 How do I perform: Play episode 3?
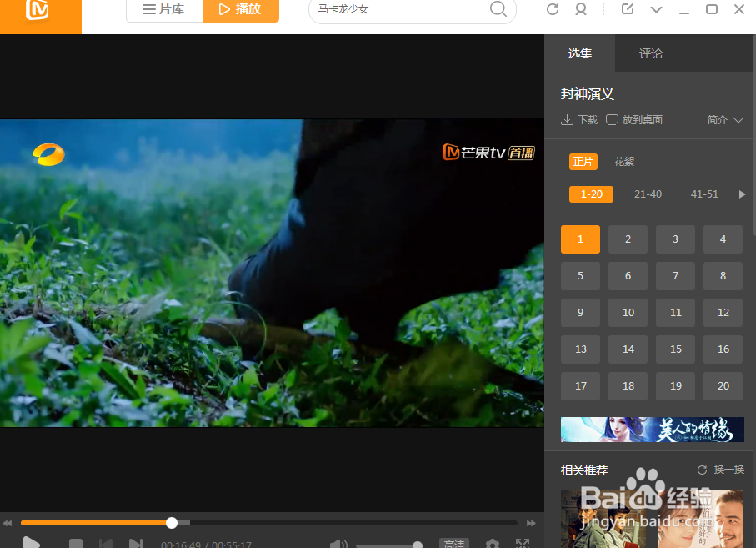(x=675, y=239)
